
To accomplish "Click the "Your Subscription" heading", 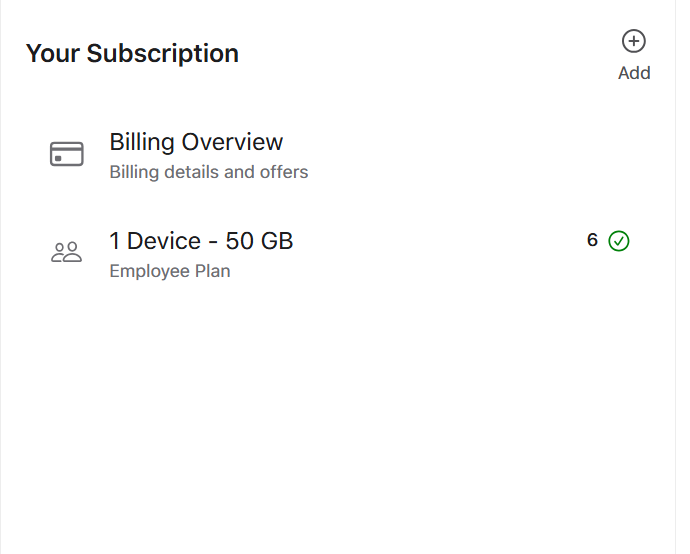I will 132,53.
